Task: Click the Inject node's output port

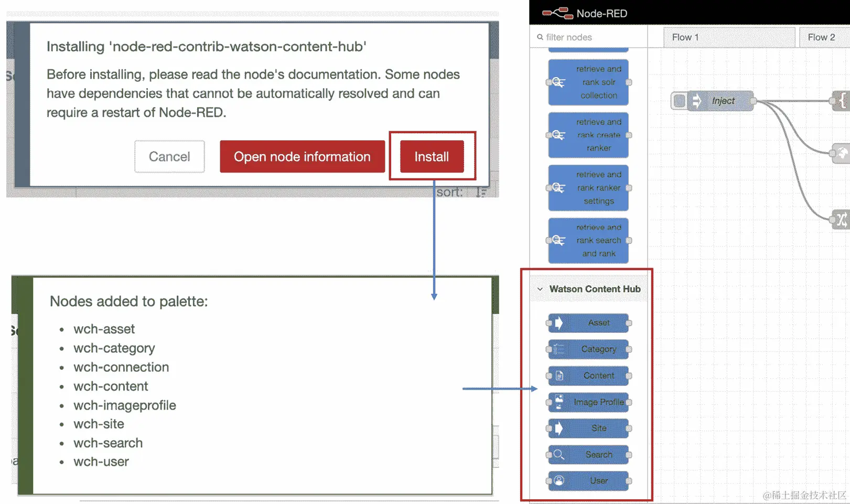Action: coord(754,101)
